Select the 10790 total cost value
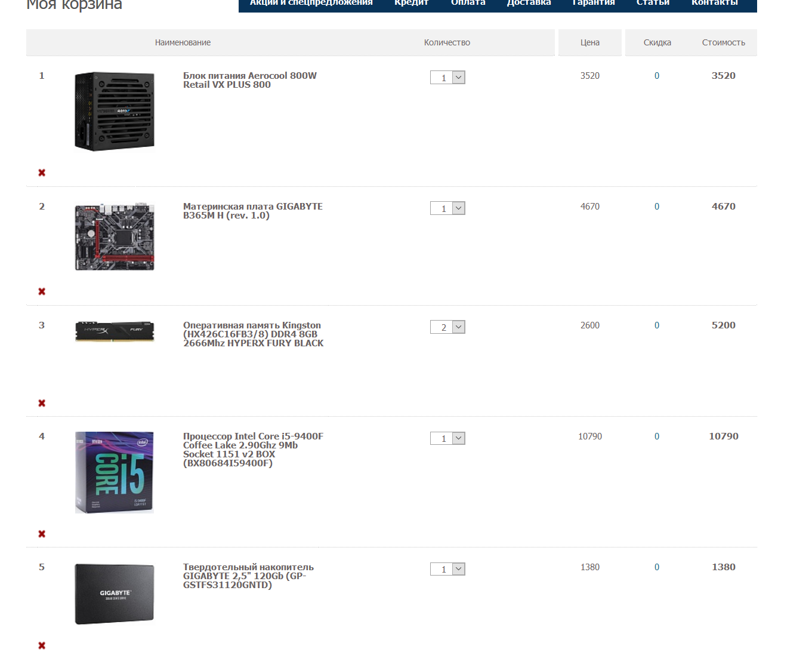 coord(724,436)
